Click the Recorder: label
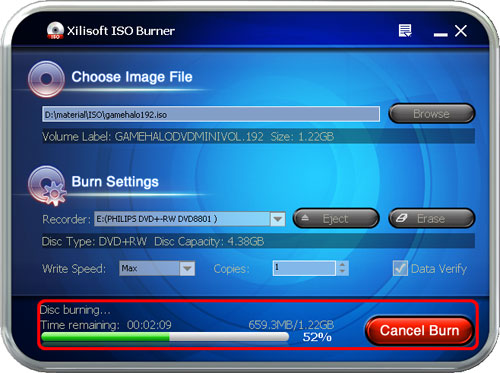 click(66, 219)
